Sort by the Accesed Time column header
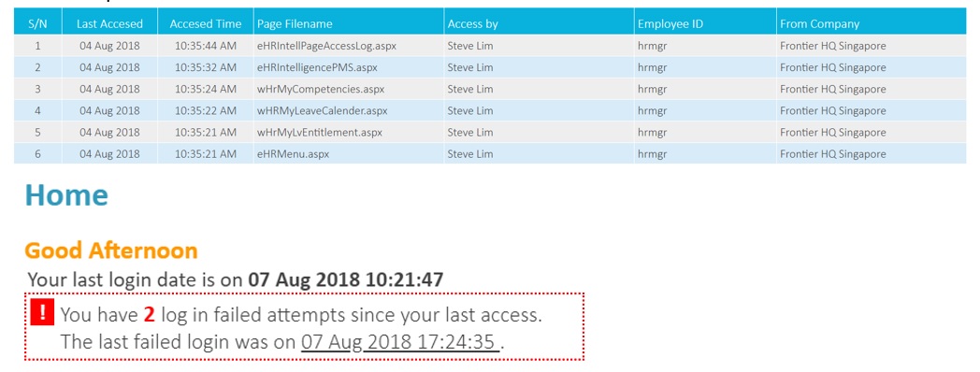The height and width of the screenshot is (372, 980). (206, 23)
